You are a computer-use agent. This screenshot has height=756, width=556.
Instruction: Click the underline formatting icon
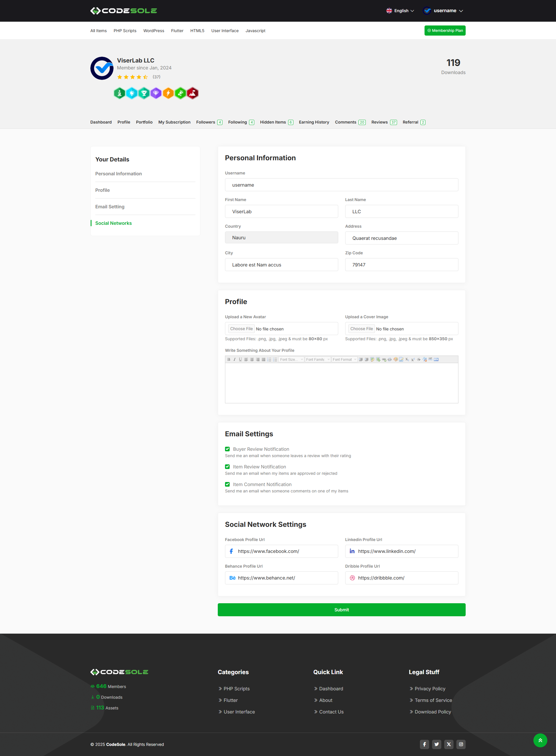pos(240,360)
